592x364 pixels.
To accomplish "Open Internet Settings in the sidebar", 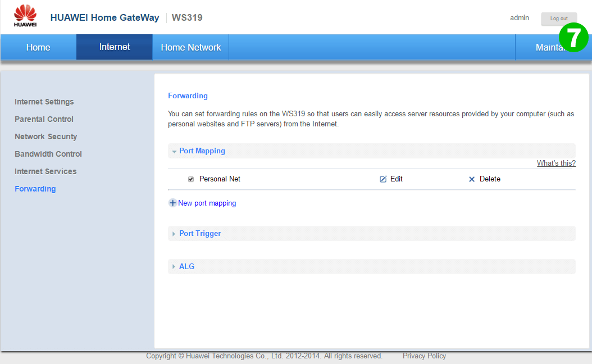I will (x=44, y=102).
